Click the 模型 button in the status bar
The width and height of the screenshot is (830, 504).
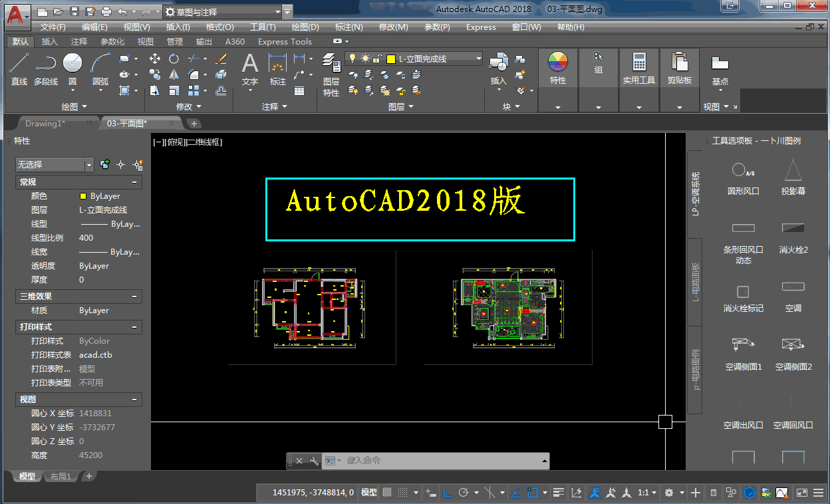368,493
